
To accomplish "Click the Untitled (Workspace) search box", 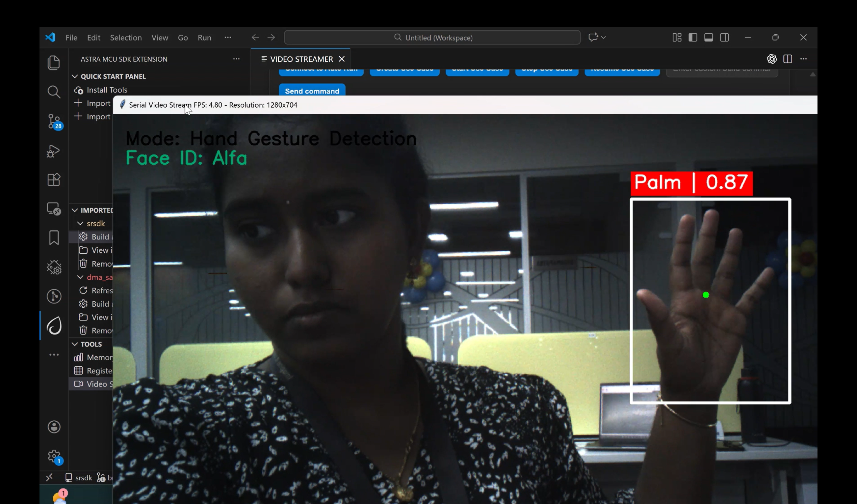I will pyautogui.click(x=432, y=37).
